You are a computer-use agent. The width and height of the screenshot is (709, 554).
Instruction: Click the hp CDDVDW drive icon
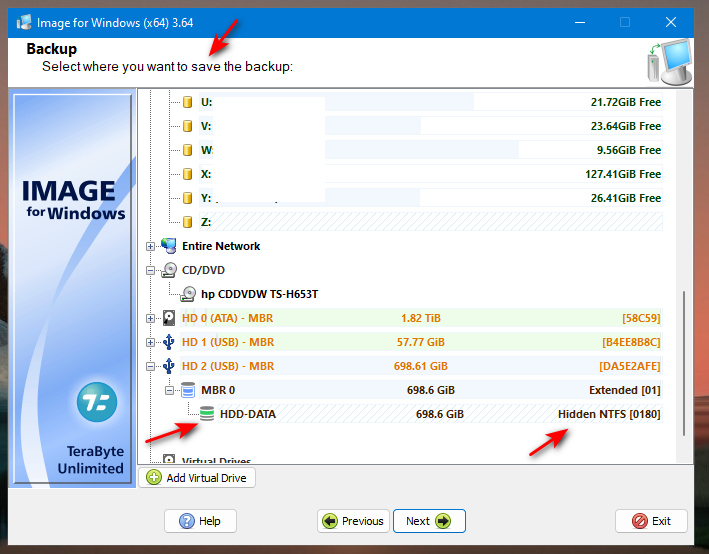188,294
